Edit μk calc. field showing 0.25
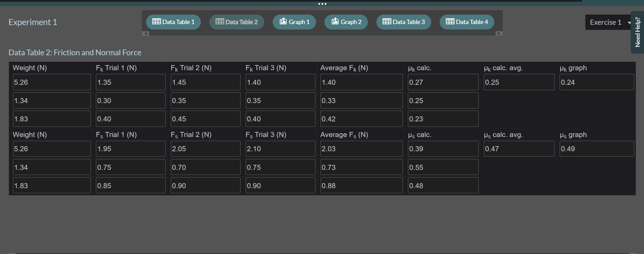644x254 pixels. coord(443,101)
